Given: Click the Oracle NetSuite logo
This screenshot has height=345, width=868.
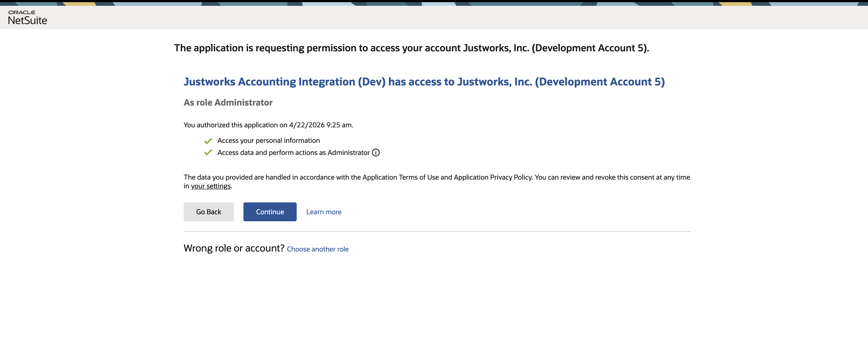Looking at the screenshot, I should pyautogui.click(x=27, y=18).
